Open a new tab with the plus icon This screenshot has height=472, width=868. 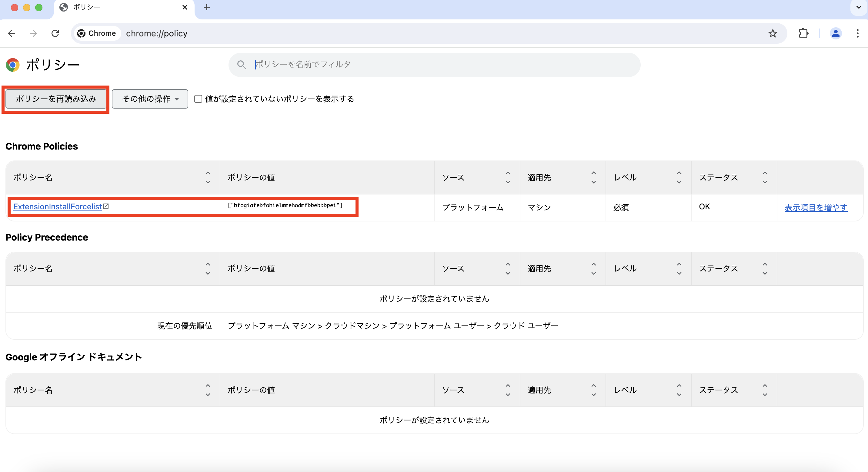(x=207, y=7)
